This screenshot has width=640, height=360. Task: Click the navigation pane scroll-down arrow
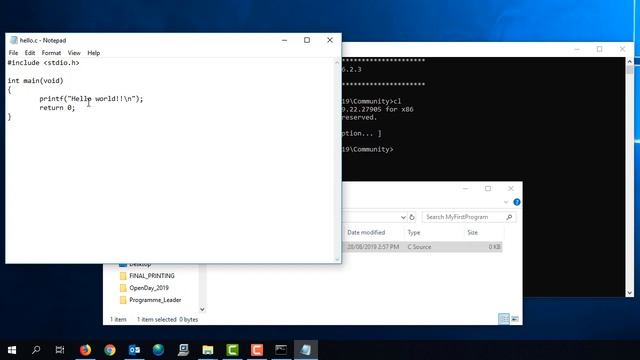click(x=202, y=309)
